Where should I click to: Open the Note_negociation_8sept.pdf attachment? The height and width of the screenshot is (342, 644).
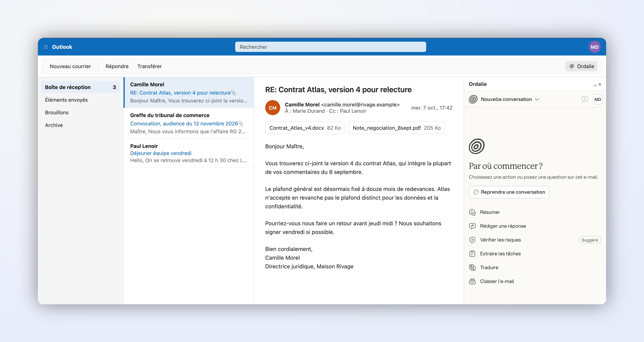pyautogui.click(x=397, y=128)
